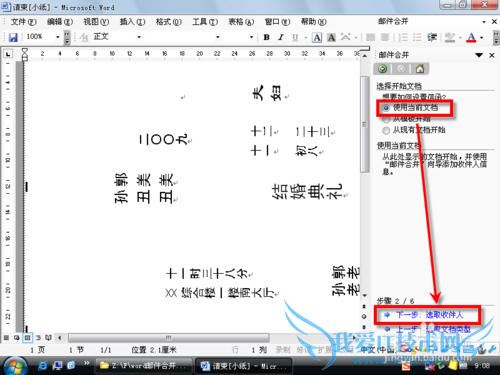The image size is (500, 375).
Task: Click the font color A icon
Action: pyautogui.click(x=471, y=37)
